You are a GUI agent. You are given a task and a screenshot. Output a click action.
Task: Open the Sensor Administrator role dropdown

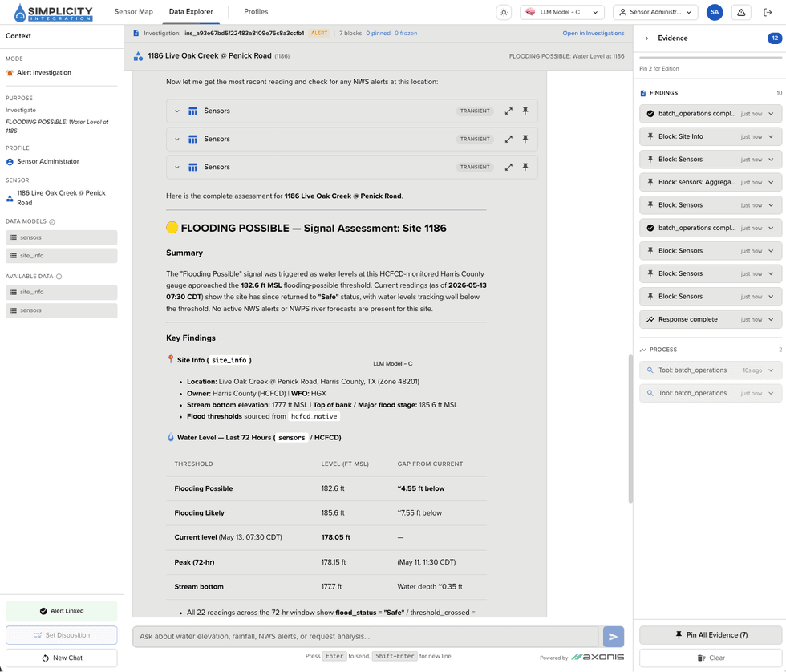point(655,13)
